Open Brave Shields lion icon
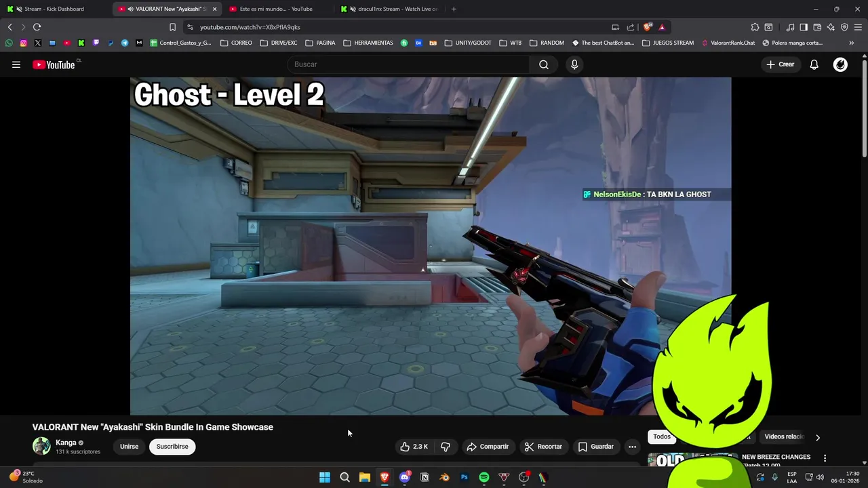The image size is (868, 488). 648,27
